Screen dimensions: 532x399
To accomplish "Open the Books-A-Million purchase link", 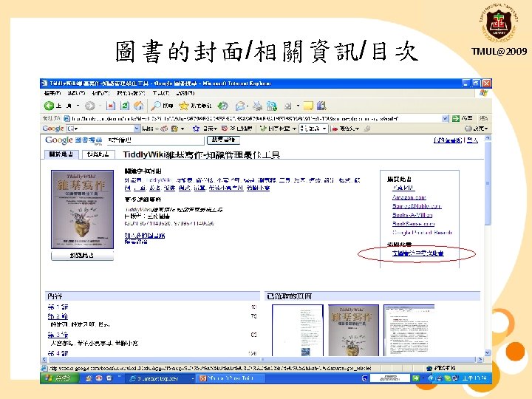I will tap(412, 215).
